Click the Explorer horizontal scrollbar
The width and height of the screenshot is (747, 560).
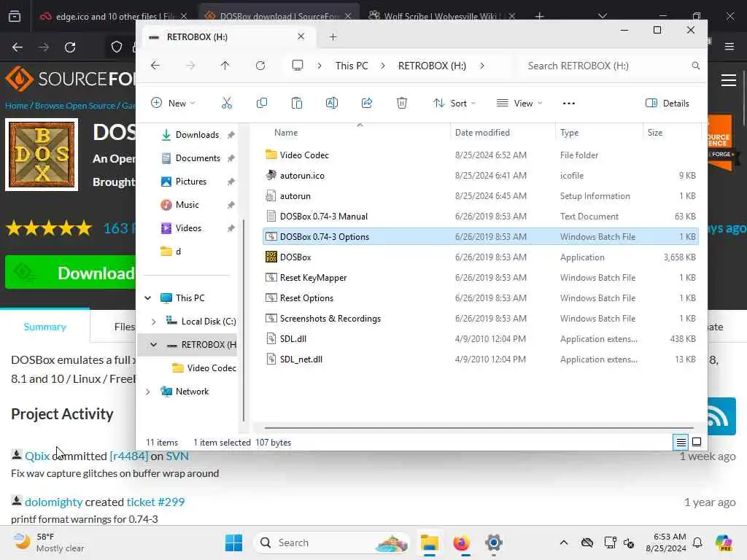click(479, 427)
